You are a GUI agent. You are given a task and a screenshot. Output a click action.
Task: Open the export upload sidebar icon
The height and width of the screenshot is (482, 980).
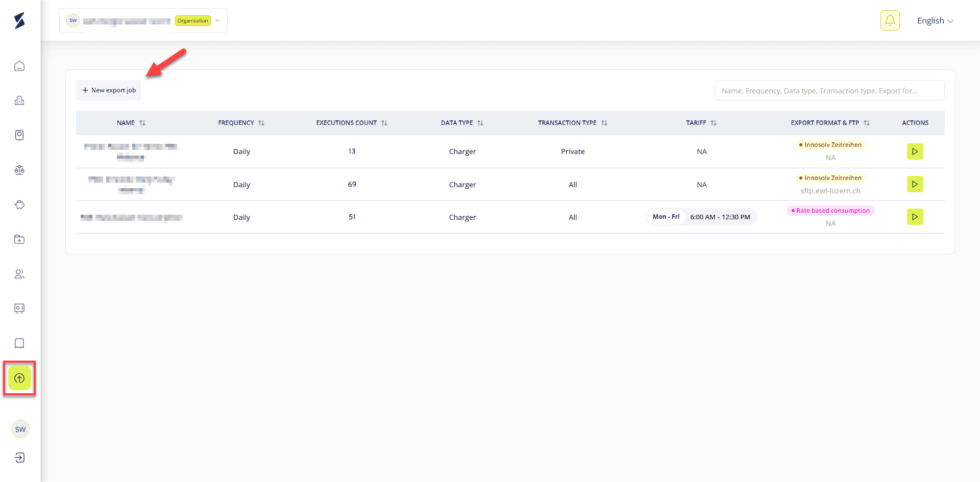click(19, 378)
